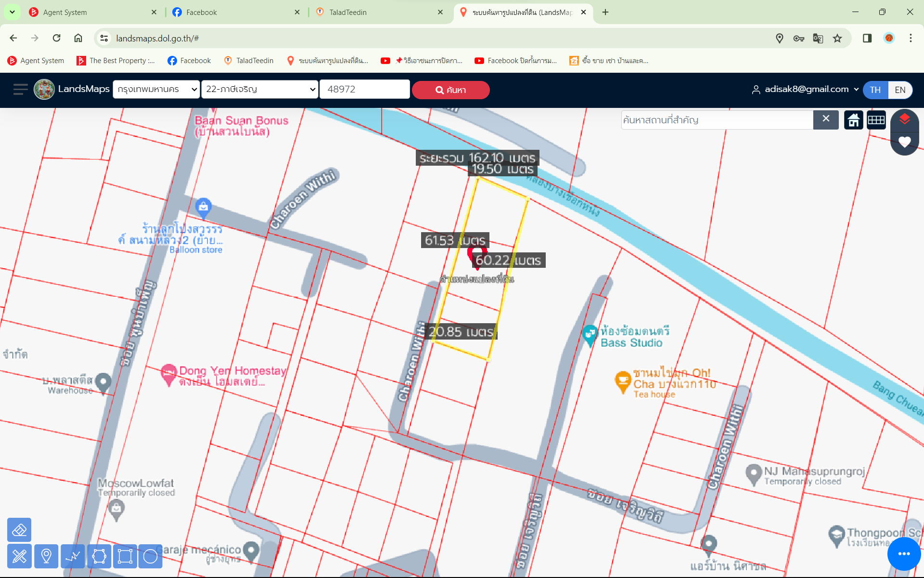924x578 pixels.
Task: Switch language to TH
Action: coord(875,90)
